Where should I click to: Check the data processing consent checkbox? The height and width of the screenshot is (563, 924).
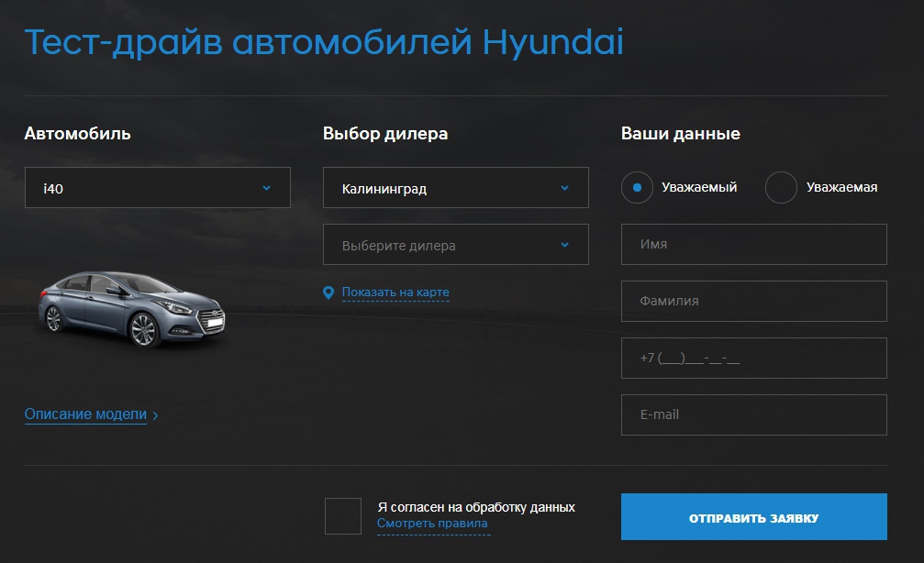[343, 516]
